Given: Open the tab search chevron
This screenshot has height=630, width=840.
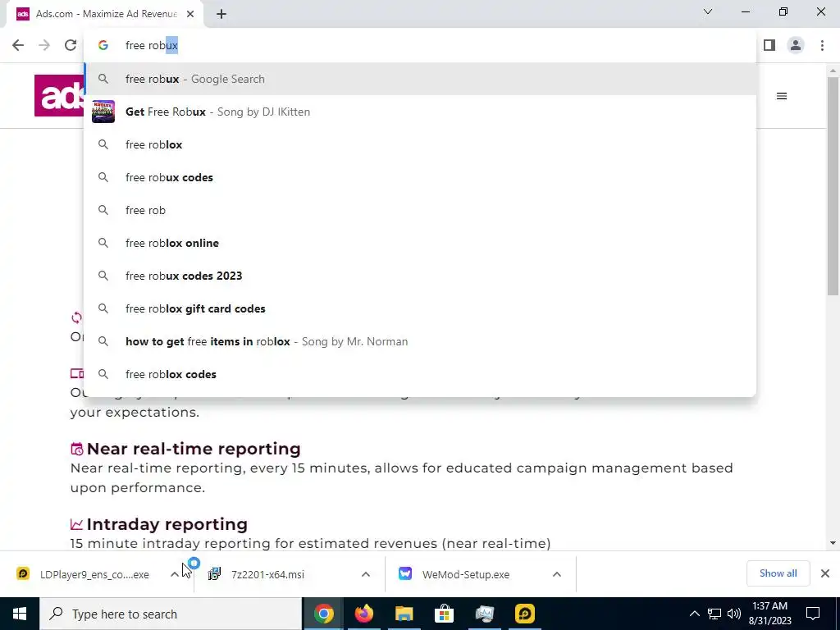Looking at the screenshot, I should click(708, 11).
